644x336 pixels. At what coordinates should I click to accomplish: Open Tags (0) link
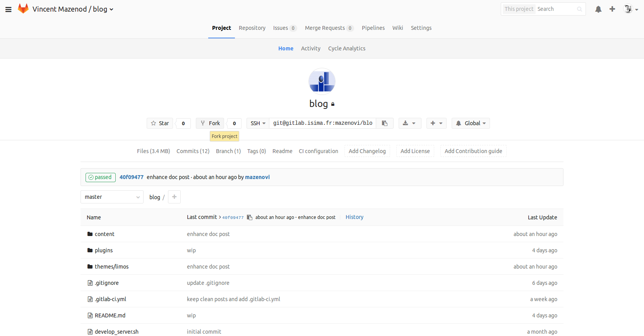[x=257, y=151]
